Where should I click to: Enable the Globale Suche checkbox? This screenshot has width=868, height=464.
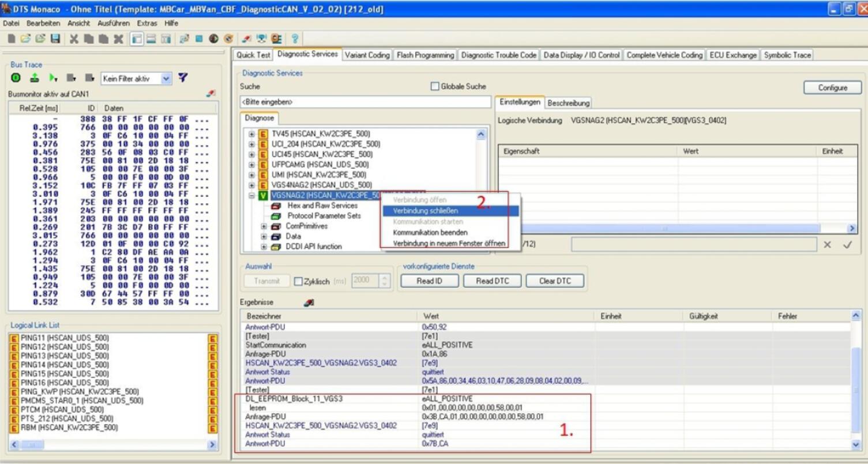pos(435,87)
